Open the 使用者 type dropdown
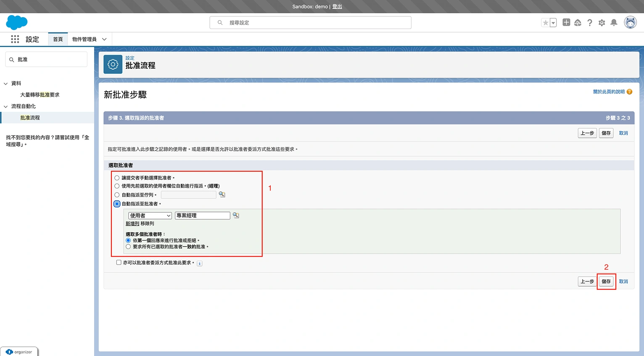Viewport: 644px width, 356px height. [150, 215]
